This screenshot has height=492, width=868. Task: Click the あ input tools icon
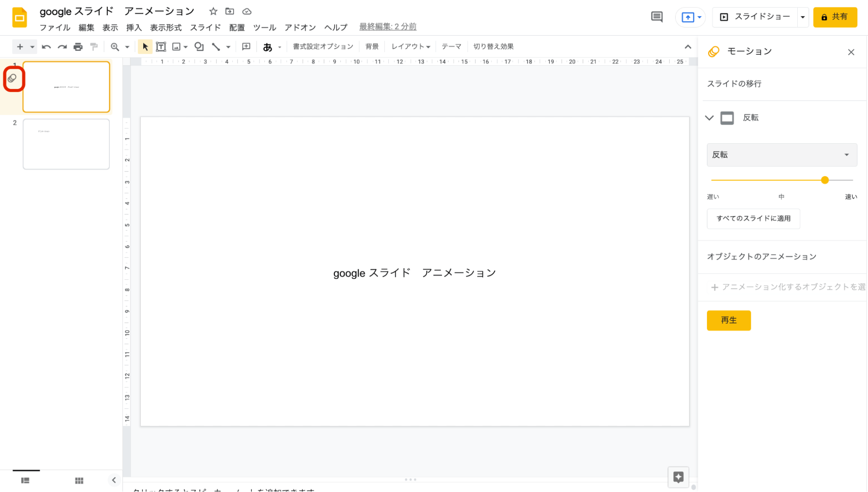click(x=267, y=47)
